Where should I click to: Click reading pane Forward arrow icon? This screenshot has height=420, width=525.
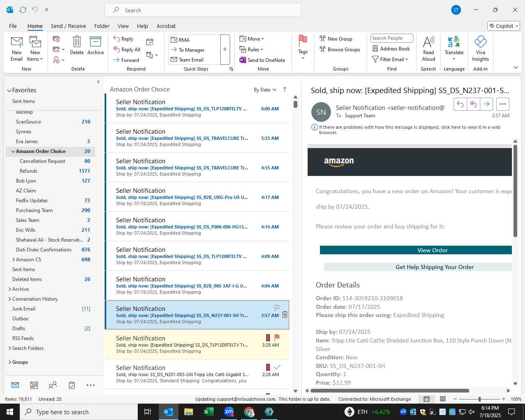486,104
